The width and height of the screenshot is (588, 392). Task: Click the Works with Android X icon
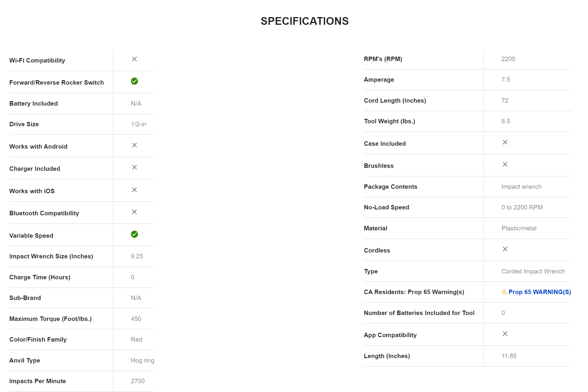pos(134,145)
